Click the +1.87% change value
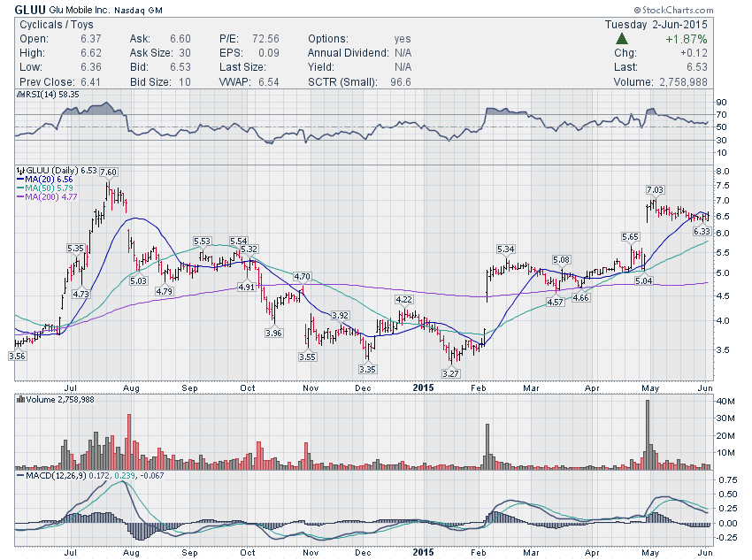Viewport: 752px width, 560px height. [x=687, y=39]
